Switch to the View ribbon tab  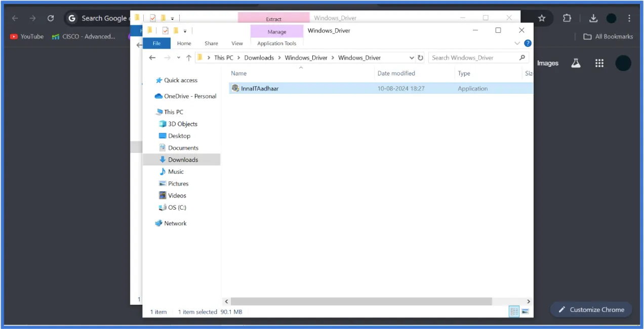click(x=237, y=44)
